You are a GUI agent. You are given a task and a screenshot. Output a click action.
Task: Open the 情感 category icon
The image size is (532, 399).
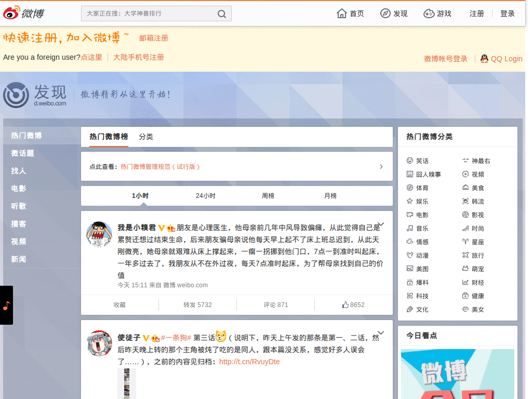pyautogui.click(x=410, y=242)
